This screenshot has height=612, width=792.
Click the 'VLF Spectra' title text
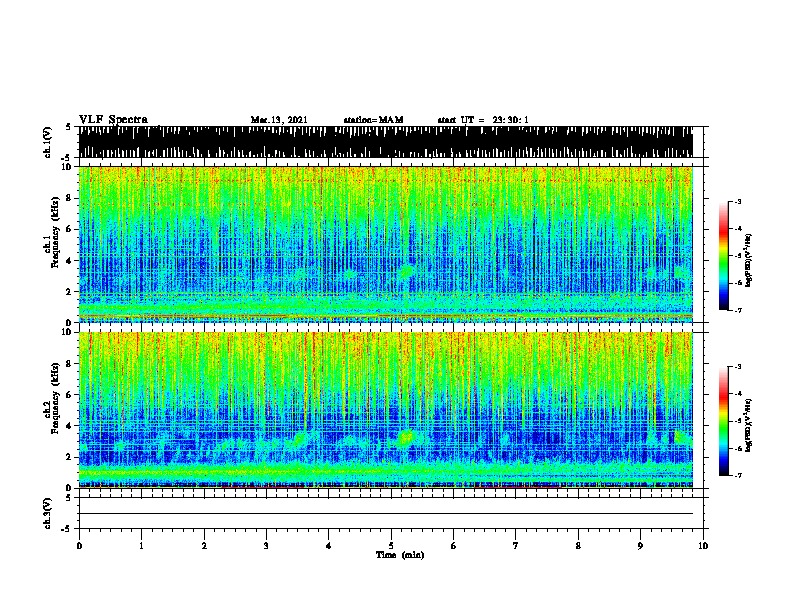pyautogui.click(x=113, y=120)
